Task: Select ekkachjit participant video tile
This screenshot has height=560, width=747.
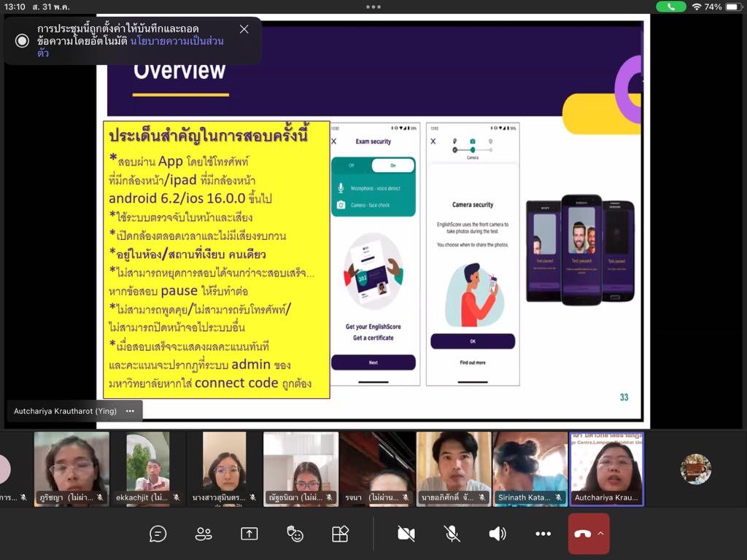Action: click(147, 469)
